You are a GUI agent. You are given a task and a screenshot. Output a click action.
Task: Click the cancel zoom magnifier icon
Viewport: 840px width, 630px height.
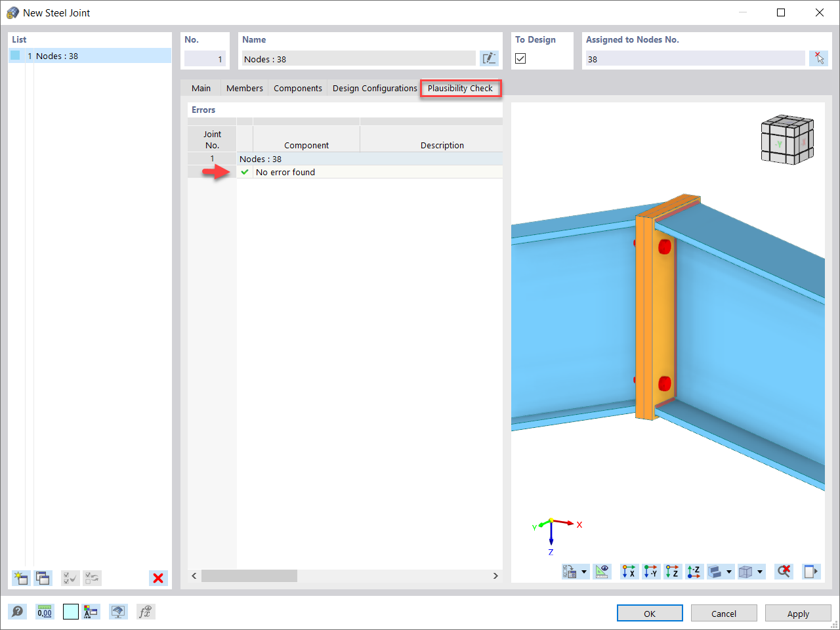coord(784,572)
